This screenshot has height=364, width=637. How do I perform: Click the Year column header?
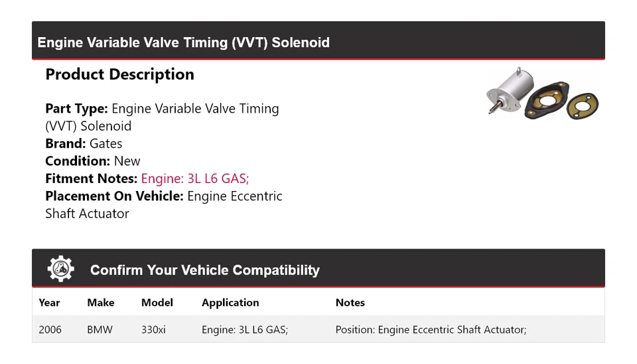[49, 302]
